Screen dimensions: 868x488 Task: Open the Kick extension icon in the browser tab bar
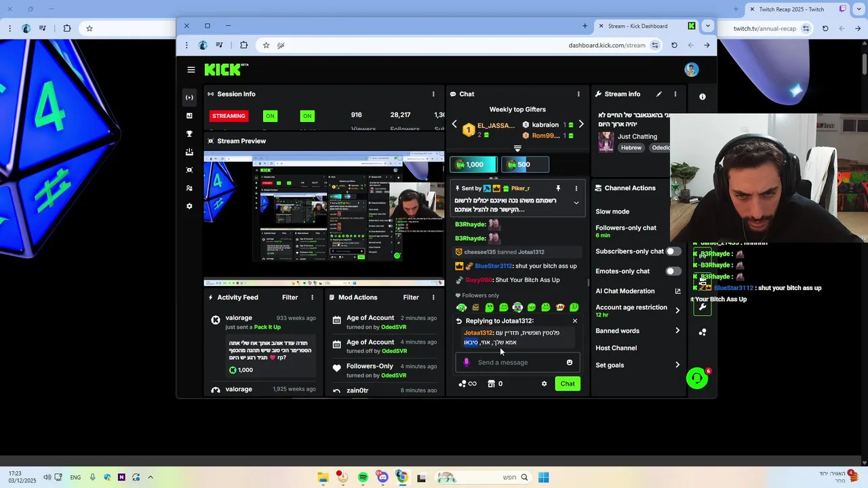(x=691, y=26)
